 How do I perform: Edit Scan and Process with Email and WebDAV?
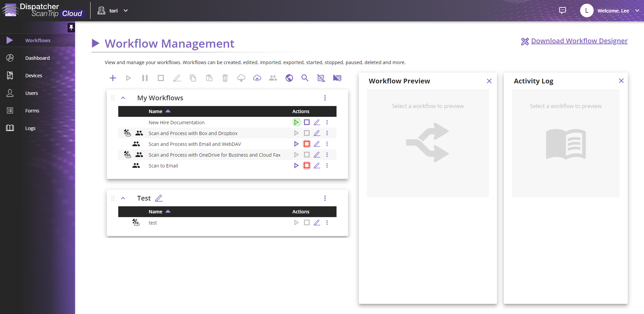pos(317,144)
